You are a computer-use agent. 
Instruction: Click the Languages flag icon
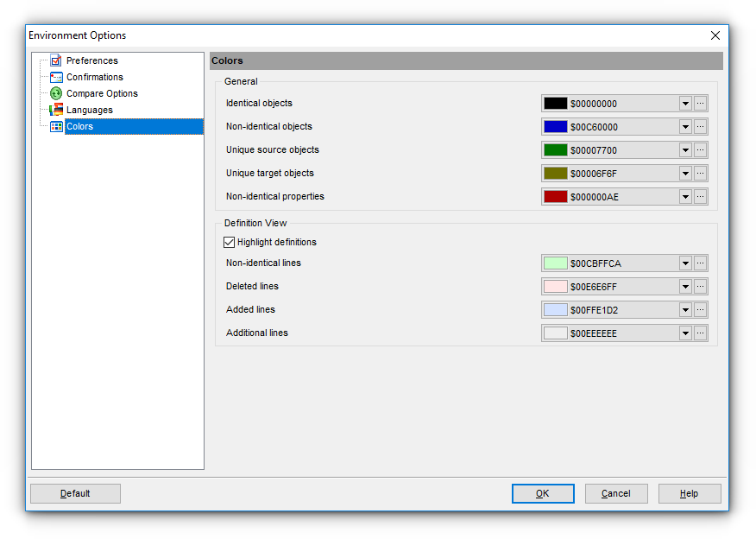[56, 110]
